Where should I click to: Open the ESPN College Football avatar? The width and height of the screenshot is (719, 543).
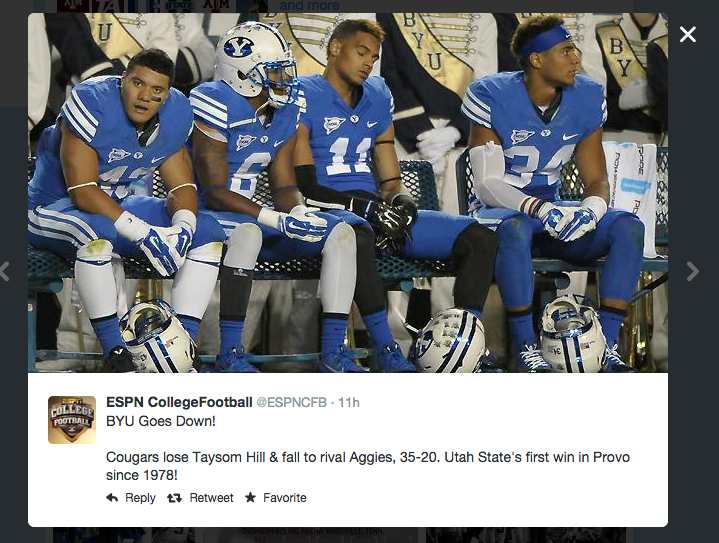(72, 419)
